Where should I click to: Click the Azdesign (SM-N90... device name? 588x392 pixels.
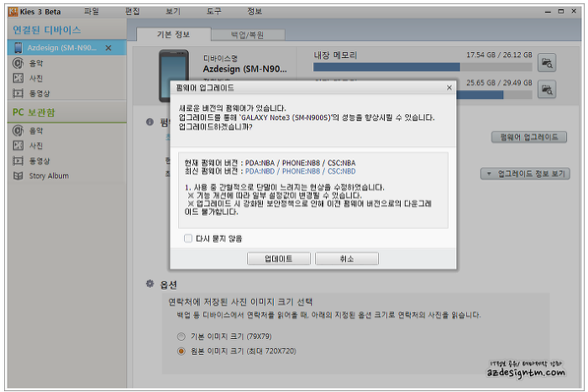pos(245,70)
